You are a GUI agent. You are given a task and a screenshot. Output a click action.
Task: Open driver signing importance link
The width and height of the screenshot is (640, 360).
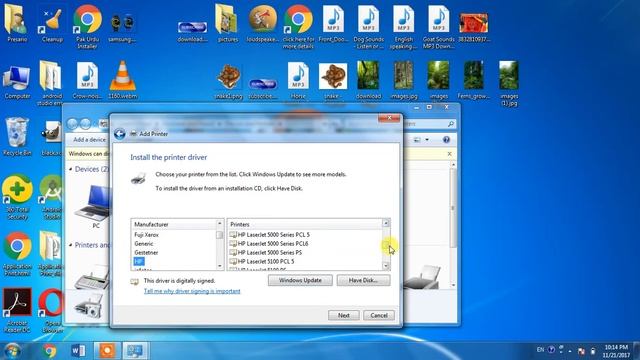click(x=192, y=291)
